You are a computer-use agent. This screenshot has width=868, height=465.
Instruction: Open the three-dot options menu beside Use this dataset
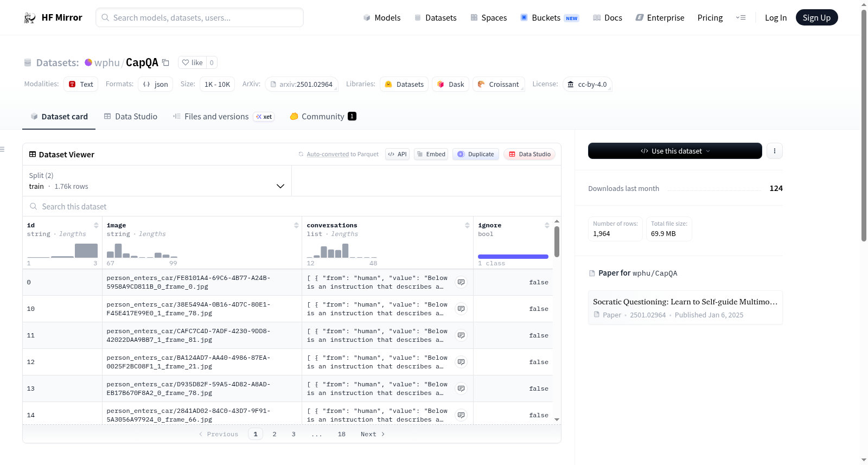[775, 151]
